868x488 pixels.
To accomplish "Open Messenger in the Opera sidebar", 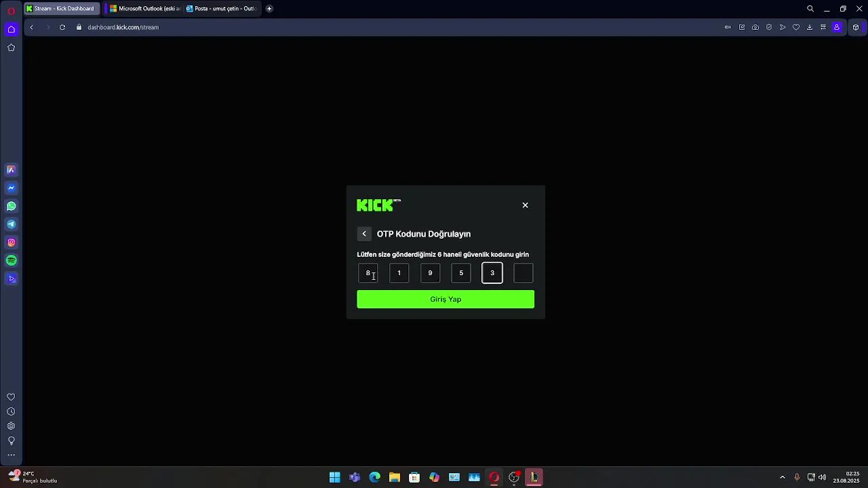I will tap(11, 188).
